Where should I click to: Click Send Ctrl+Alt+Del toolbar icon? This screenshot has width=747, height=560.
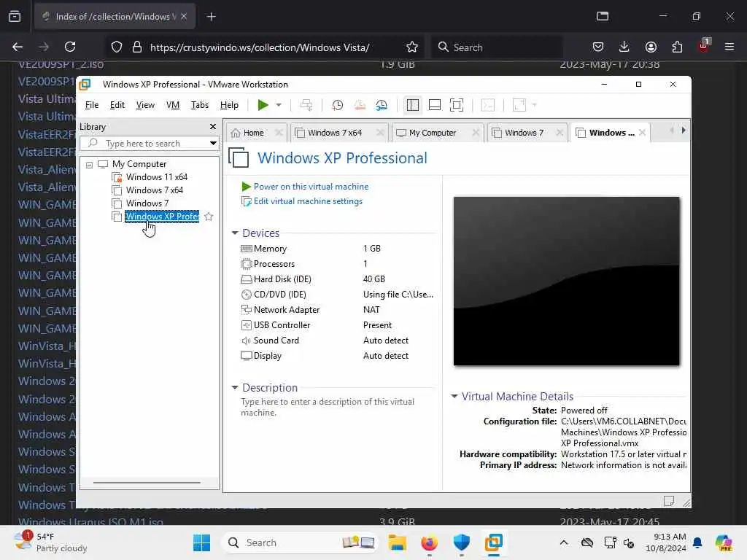(306, 105)
